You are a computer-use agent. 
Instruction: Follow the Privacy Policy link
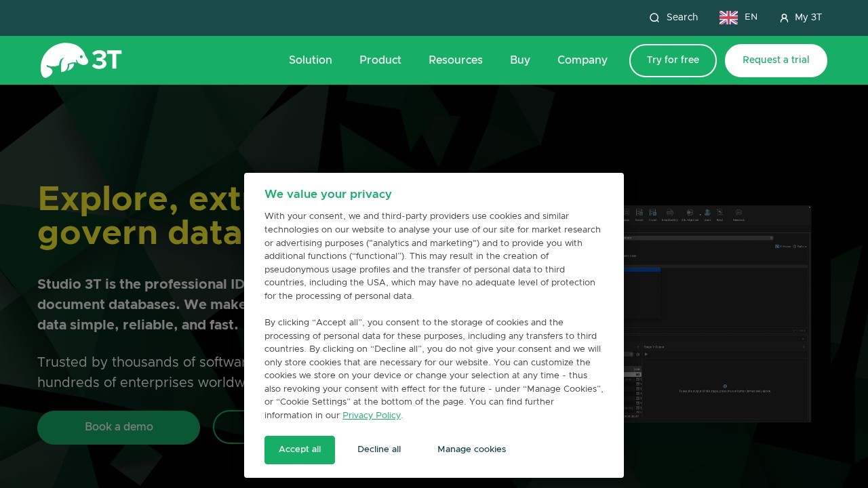click(x=371, y=415)
